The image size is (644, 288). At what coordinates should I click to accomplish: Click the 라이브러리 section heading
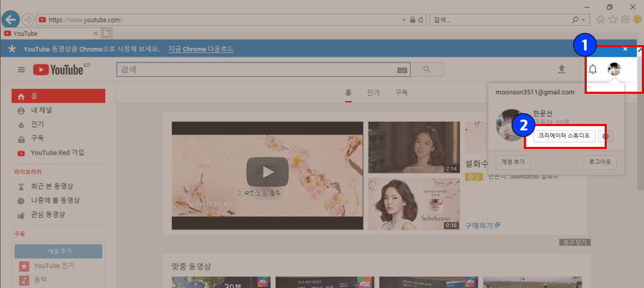28,171
